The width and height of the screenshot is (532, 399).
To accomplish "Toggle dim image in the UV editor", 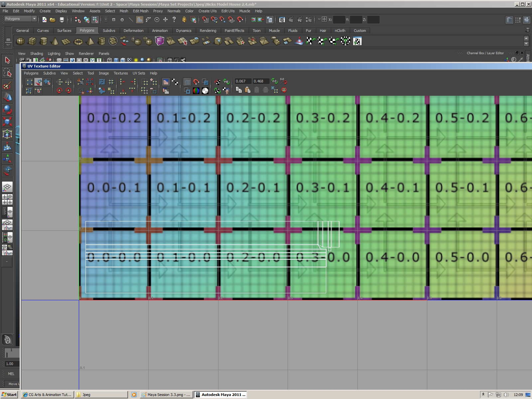I will point(205,90).
